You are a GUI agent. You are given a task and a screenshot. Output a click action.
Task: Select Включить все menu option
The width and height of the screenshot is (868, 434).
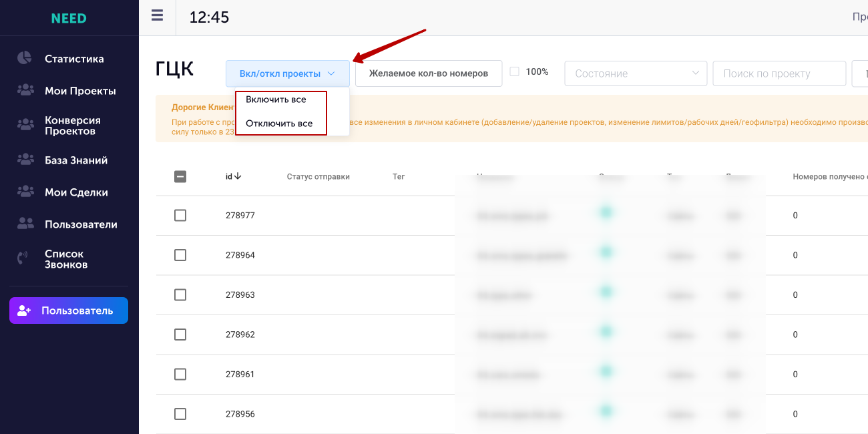pos(276,99)
